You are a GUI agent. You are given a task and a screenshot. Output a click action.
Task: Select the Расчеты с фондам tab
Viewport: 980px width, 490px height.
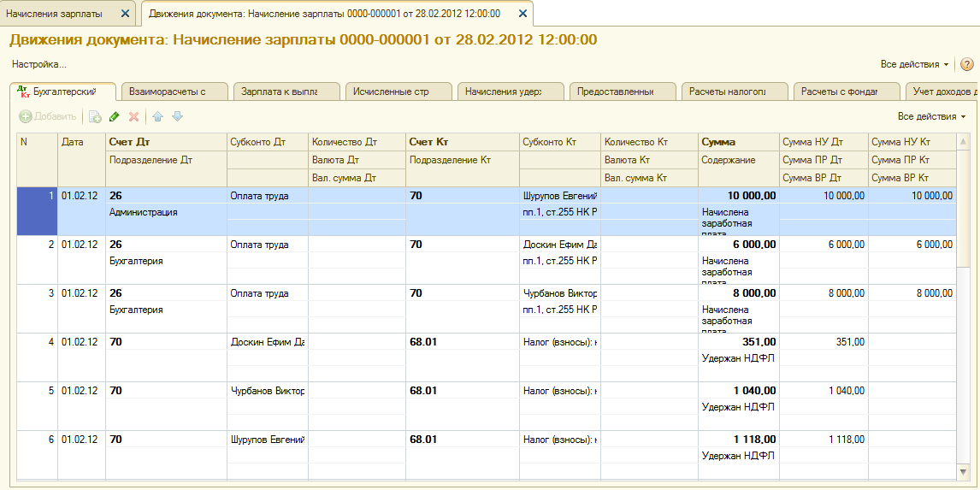click(847, 92)
